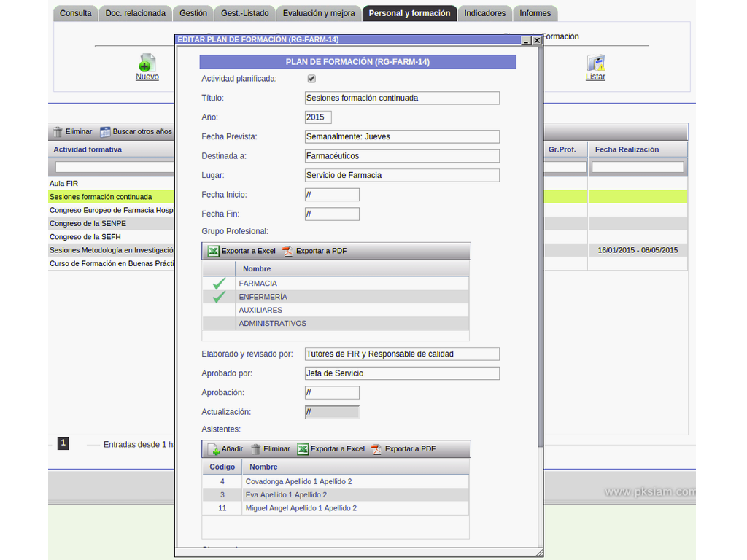Click the Aprobado por input field
Image resolution: width=747 pixels, height=560 pixels.
pos(402,373)
